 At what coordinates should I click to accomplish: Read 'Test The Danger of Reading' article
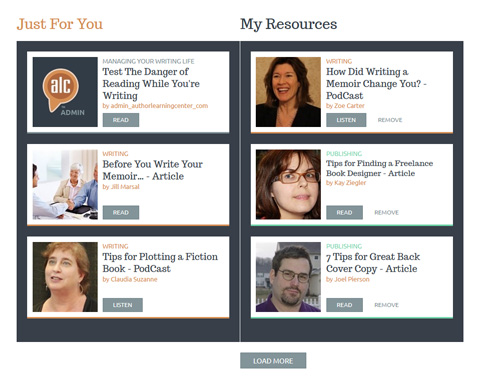121,120
